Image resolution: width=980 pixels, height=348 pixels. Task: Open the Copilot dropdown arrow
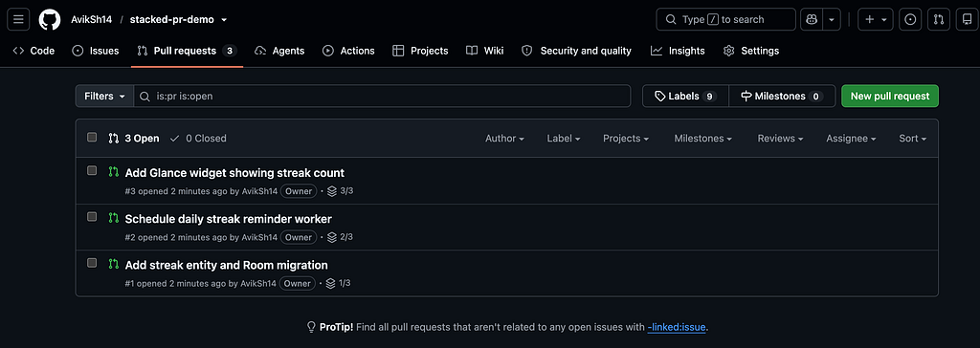(x=832, y=19)
